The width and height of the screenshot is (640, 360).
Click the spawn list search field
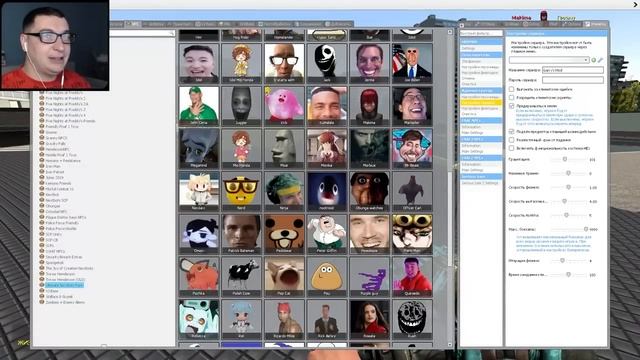point(143,33)
